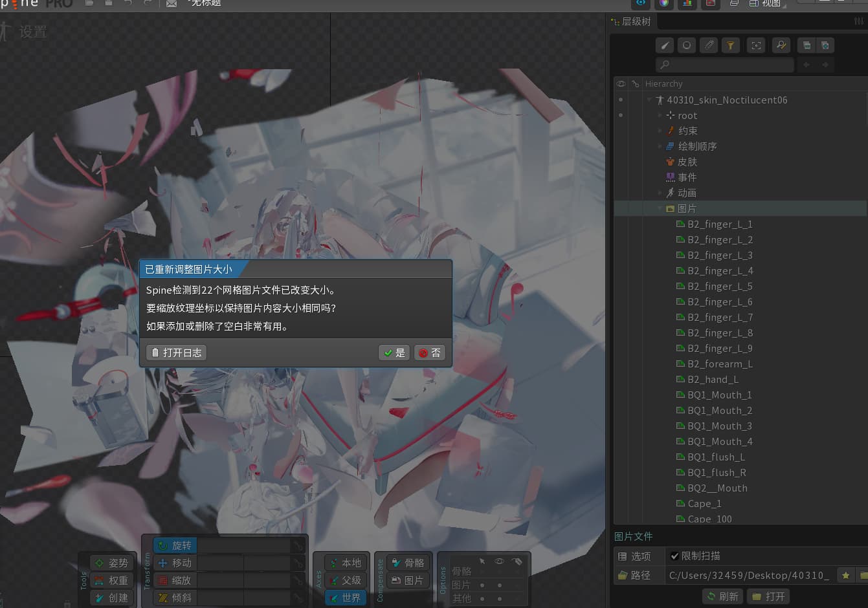The width and height of the screenshot is (868, 608).
Task: Select the 旋转 transform tool
Action: [175, 546]
